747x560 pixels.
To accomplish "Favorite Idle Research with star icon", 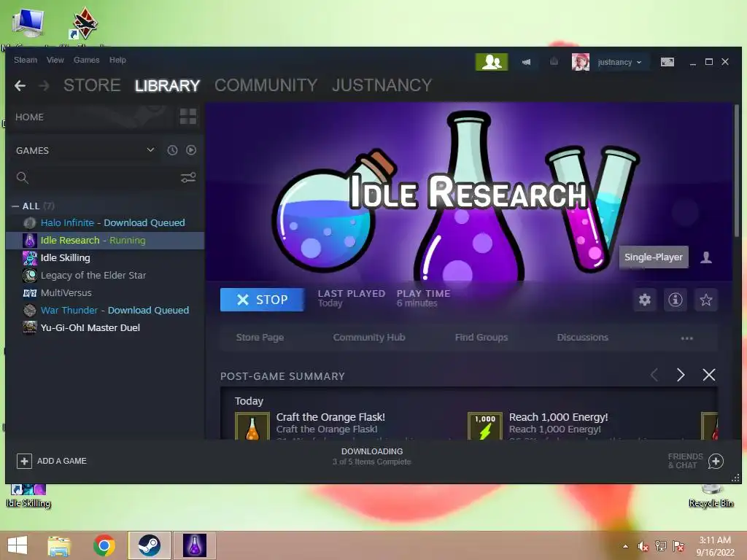I will pyautogui.click(x=705, y=300).
